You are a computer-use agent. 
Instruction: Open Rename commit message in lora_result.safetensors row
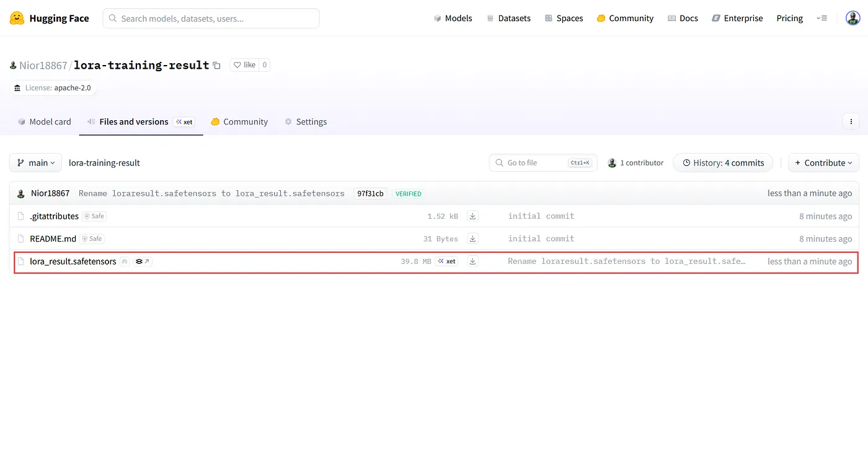627,261
